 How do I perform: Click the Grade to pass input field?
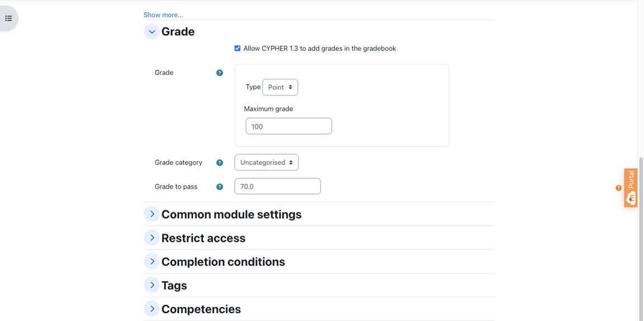tap(277, 186)
